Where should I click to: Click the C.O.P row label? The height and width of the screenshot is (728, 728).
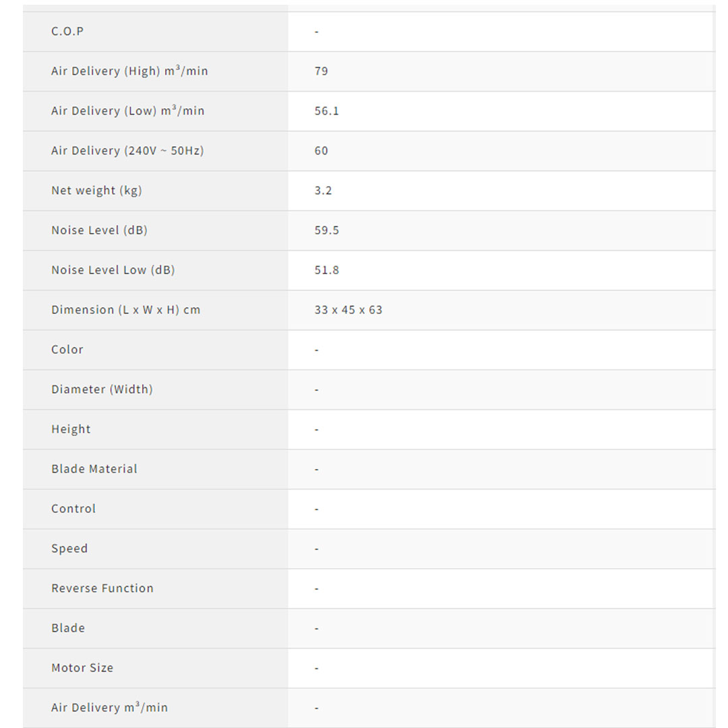point(67,32)
